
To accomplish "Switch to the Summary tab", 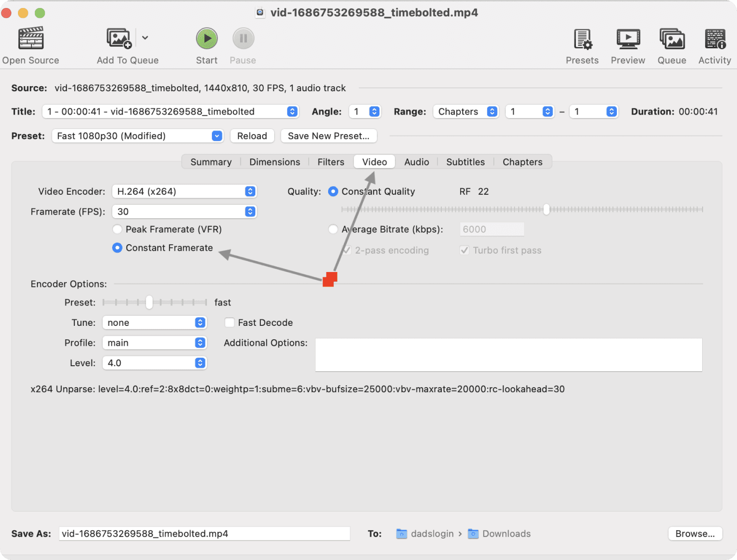I will tap(211, 162).
